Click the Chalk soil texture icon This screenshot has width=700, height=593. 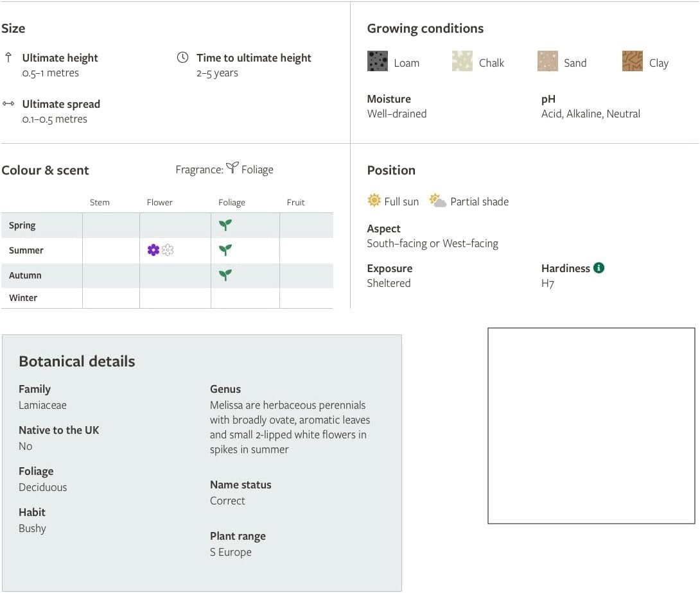coord(462,61)
